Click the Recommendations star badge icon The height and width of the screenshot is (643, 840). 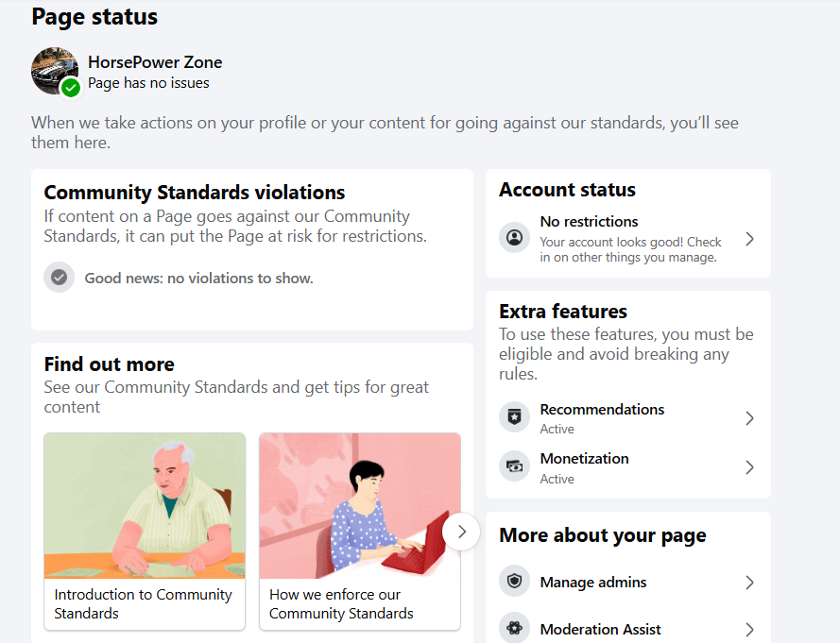tap(514, 417)
